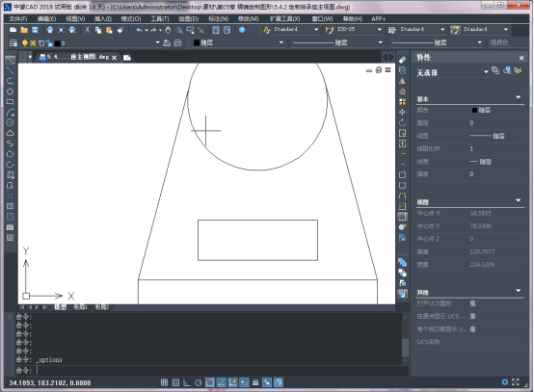
Task: Select the Line drawing tool
Action: (x=11, y=61)
